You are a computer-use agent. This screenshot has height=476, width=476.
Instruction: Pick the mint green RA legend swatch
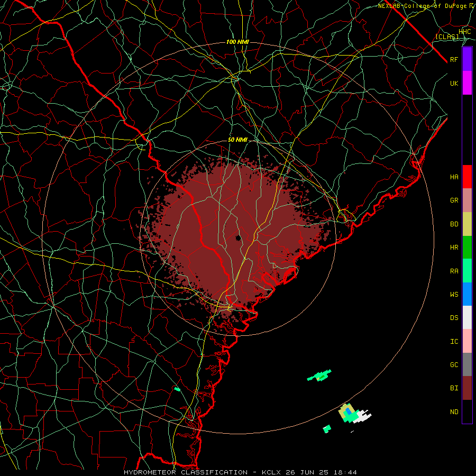coord(467,271)
